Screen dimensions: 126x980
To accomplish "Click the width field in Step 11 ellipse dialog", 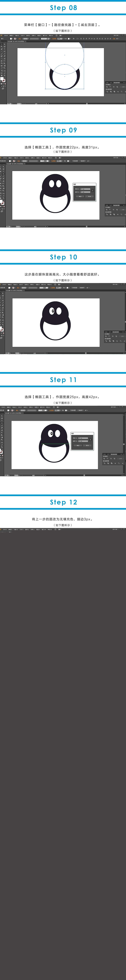I will point(83,438).
